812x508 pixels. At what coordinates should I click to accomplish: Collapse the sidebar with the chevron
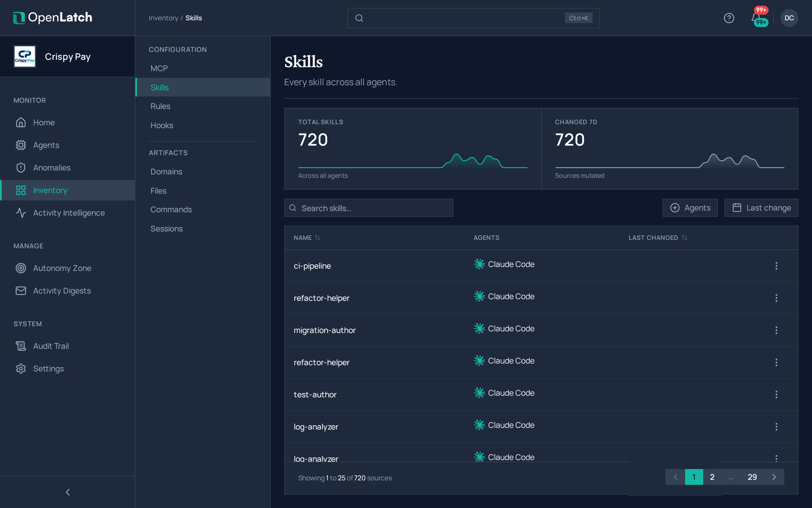pyautogui.click(x=67, y=492)
